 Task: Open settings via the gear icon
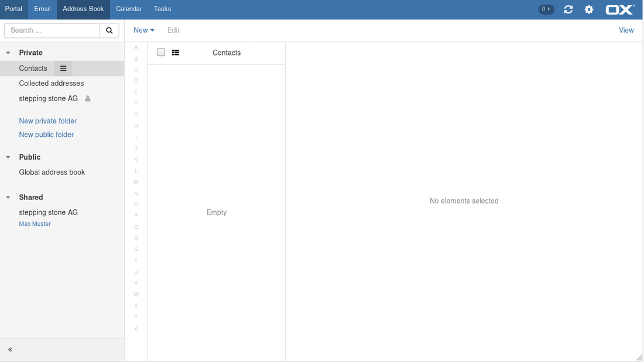coord(589,9)
